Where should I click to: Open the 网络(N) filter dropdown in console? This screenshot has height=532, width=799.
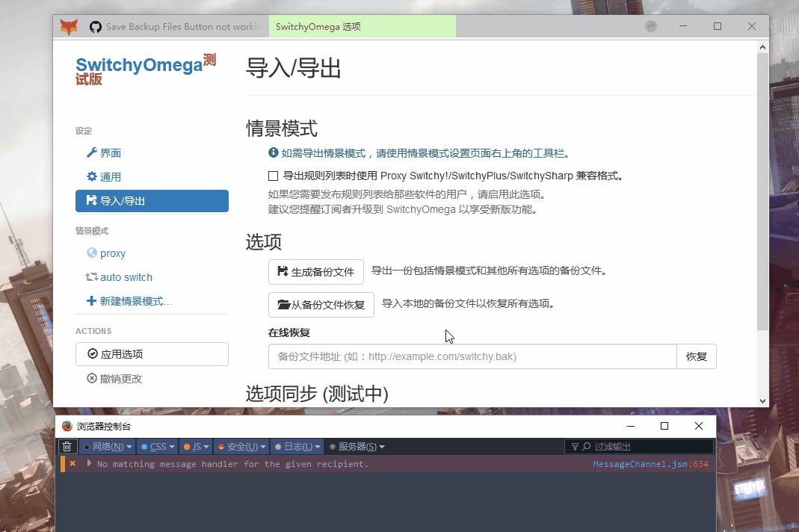[x=108, y=447]
